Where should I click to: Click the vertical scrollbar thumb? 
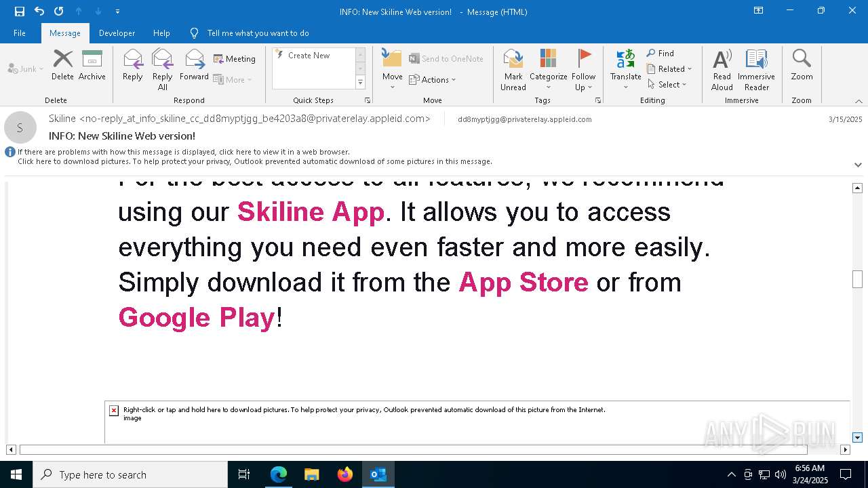857,279
